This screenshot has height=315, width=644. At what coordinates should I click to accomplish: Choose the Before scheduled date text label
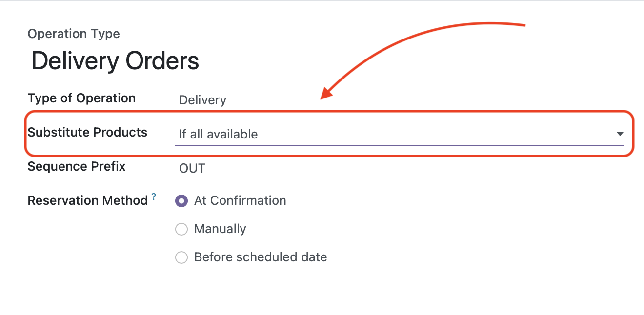coord(261,257)
